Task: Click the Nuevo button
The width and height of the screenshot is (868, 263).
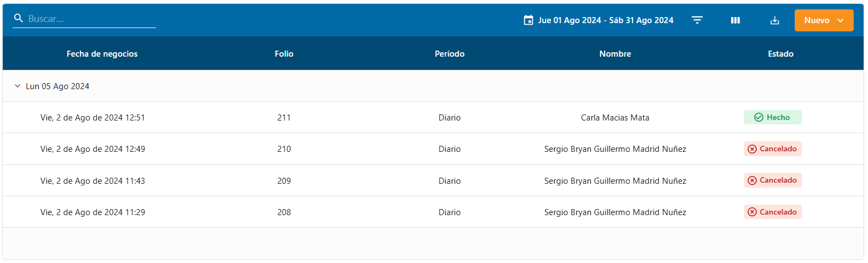Action: [x=816, y=20]
